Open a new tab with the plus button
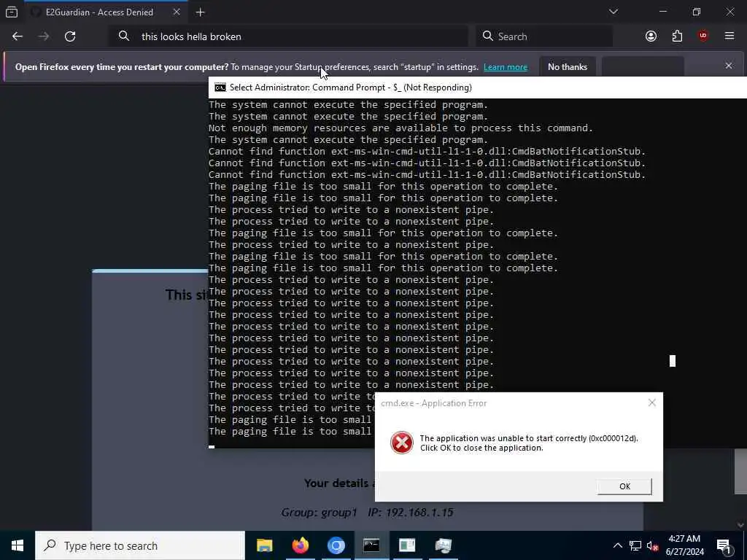Viewport: 747px width, 560px height. point(201,12)
